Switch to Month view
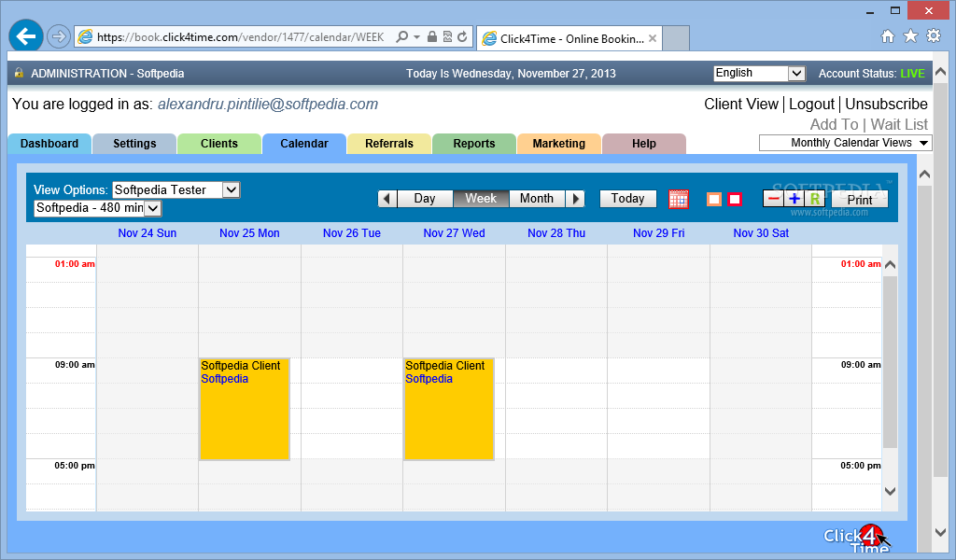Screen dimensions: 956x560 [537, 199]
